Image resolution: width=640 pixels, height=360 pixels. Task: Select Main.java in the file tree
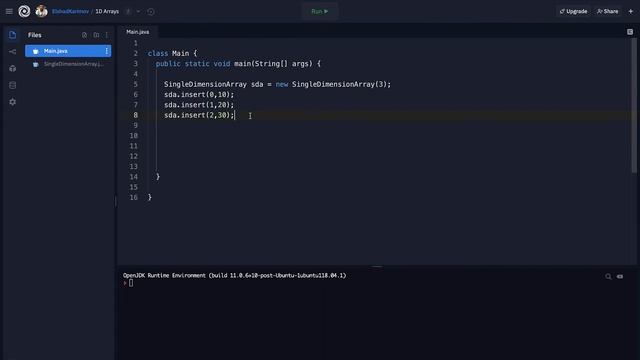(x=68, y=51)
